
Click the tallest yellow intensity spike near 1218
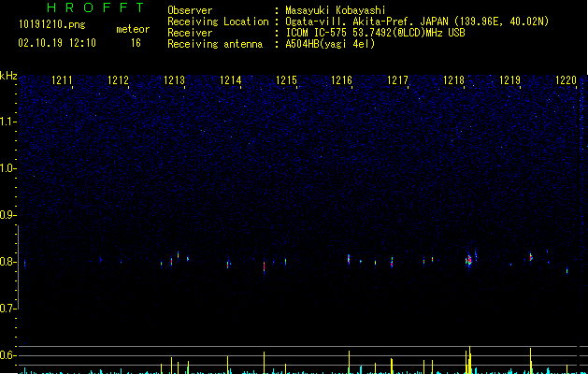click(x=469, y=359)
